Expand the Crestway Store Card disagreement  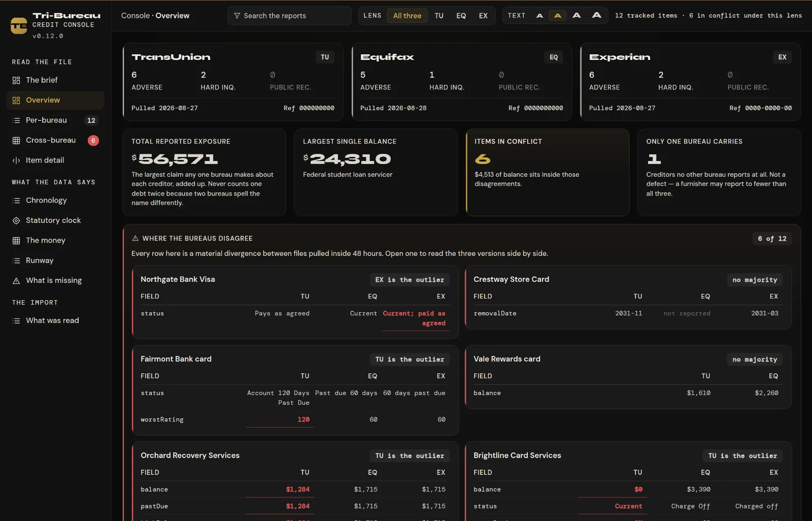[628, 298]
